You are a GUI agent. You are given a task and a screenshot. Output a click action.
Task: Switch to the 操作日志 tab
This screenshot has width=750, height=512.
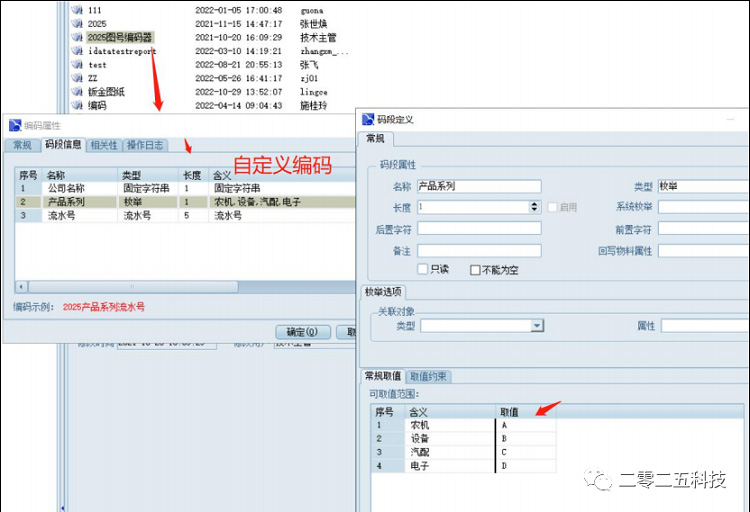(x=145, y=146)
